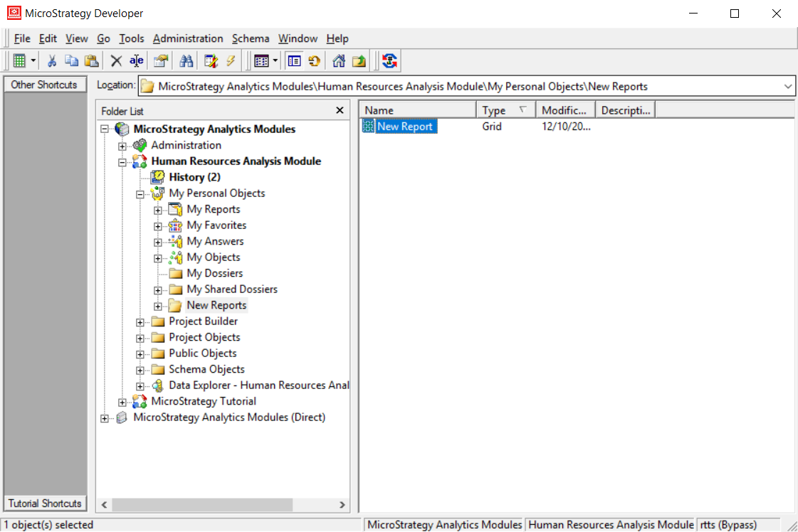Click the Other Shortcuts button
This screenshot has width=798, height=532.
(44, 85)
